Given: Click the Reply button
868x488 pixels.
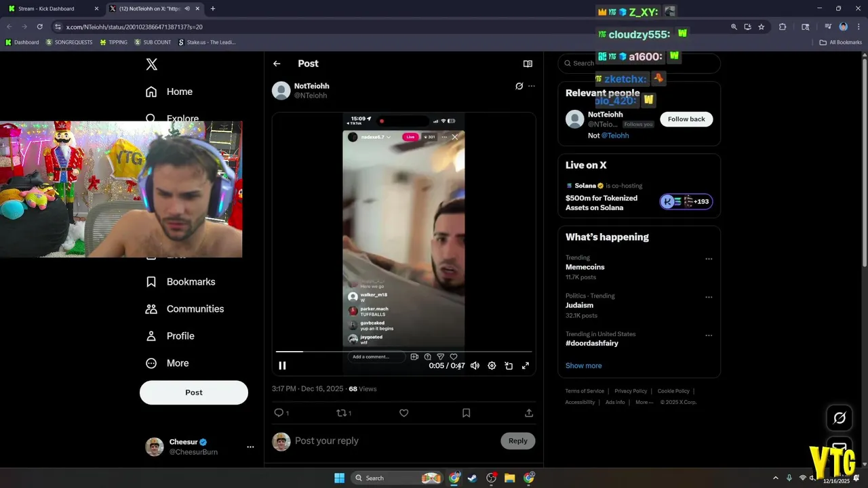Looking at the screenshot, I should [x=518, y=441].
